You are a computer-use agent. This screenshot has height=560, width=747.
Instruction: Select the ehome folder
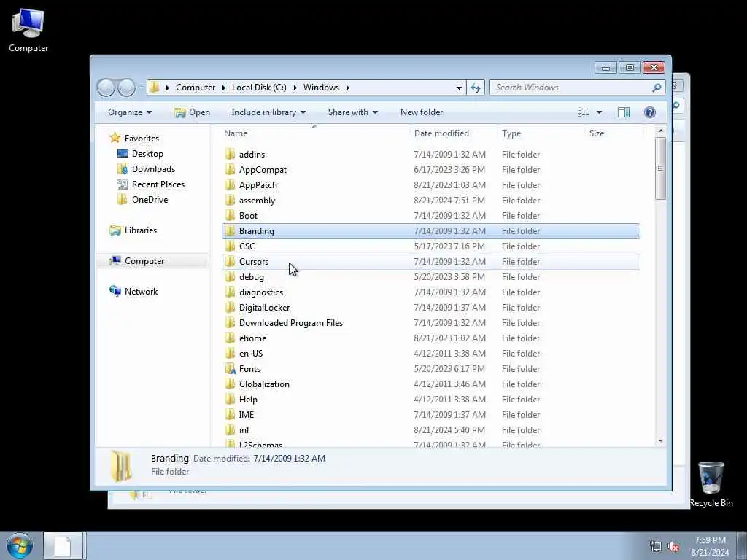point(430,338)
